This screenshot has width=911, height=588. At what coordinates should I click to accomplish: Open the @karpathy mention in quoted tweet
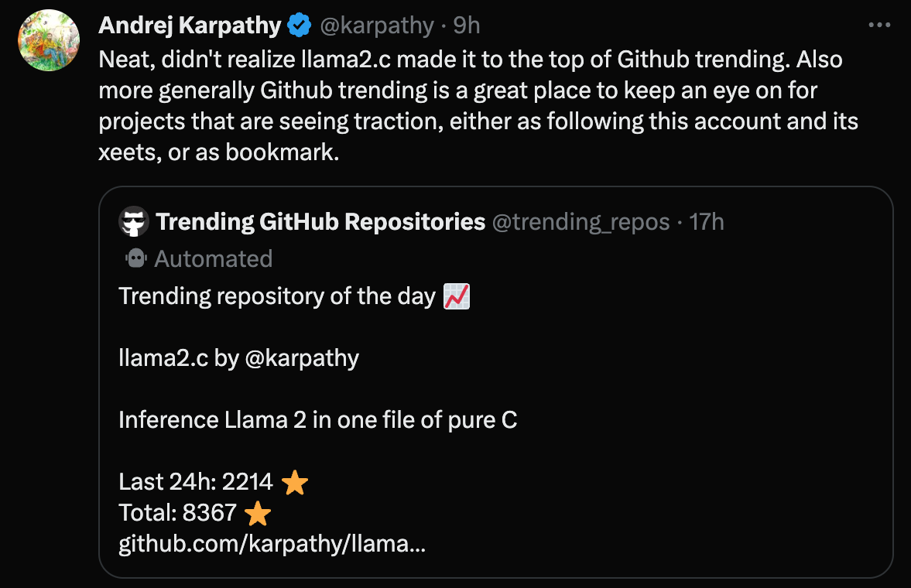tap(302, 358)
